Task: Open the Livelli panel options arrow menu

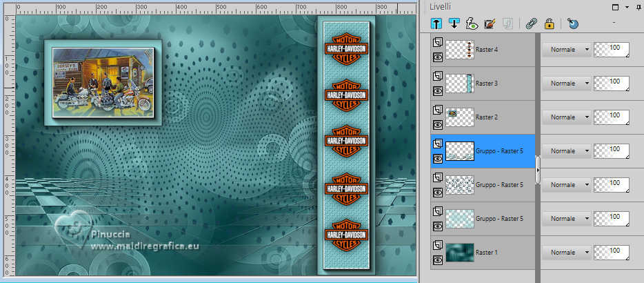Action: pos(627,7)
